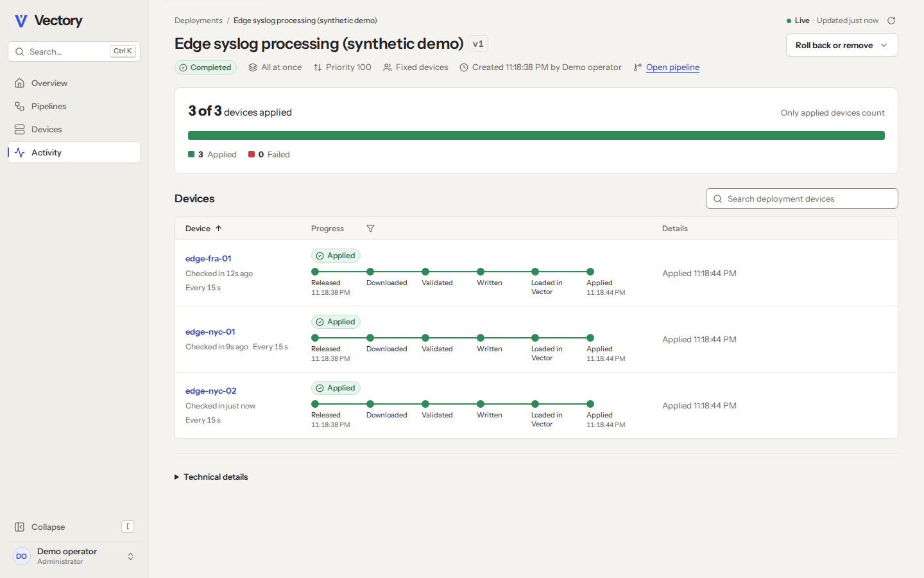Select Activity in the sidebar
924x578 pixels.
[74, 152]
